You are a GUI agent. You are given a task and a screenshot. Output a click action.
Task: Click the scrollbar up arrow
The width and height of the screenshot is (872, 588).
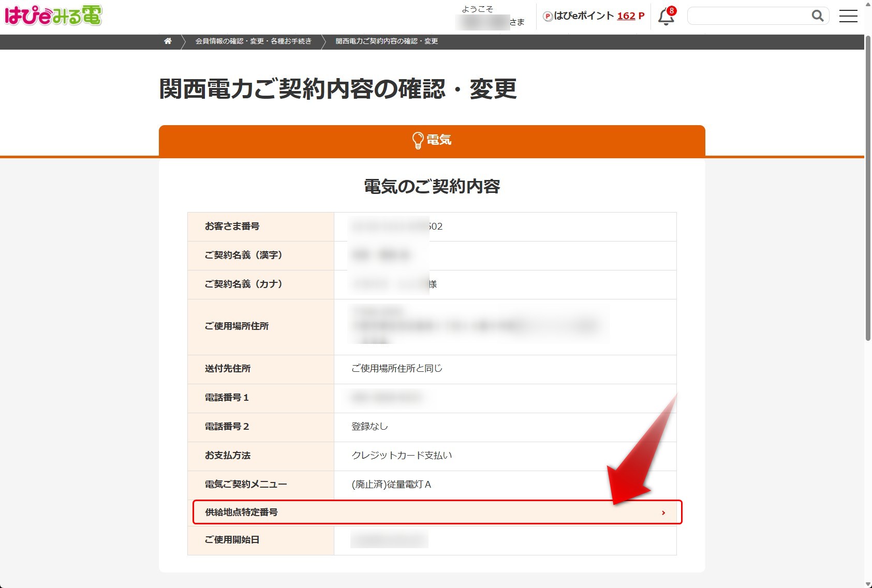868,4
